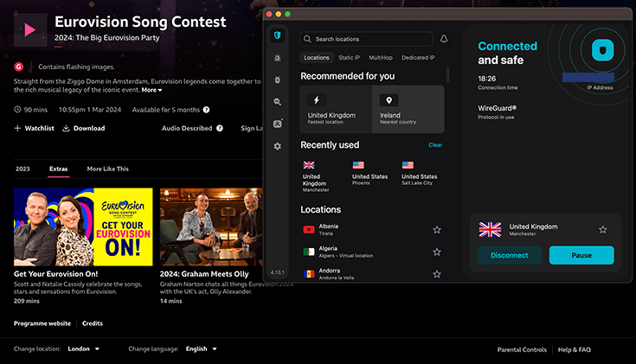The height and width of the screenshot is (364, 636).
Task: Click the Andorra flag icon
Action: 309,274
